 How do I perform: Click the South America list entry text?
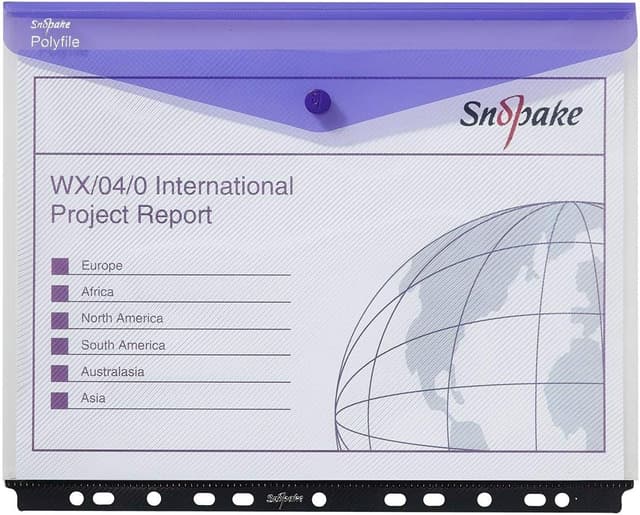(123, 345)
